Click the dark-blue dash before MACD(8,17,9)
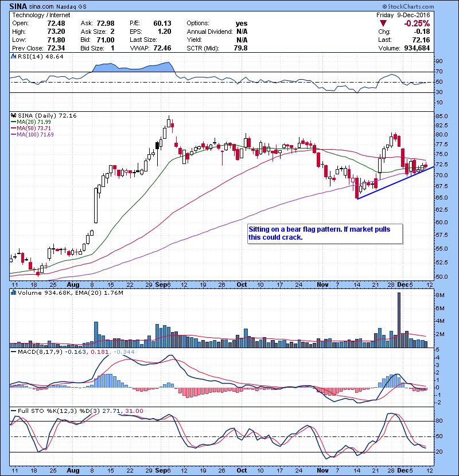 coord(13,352)
